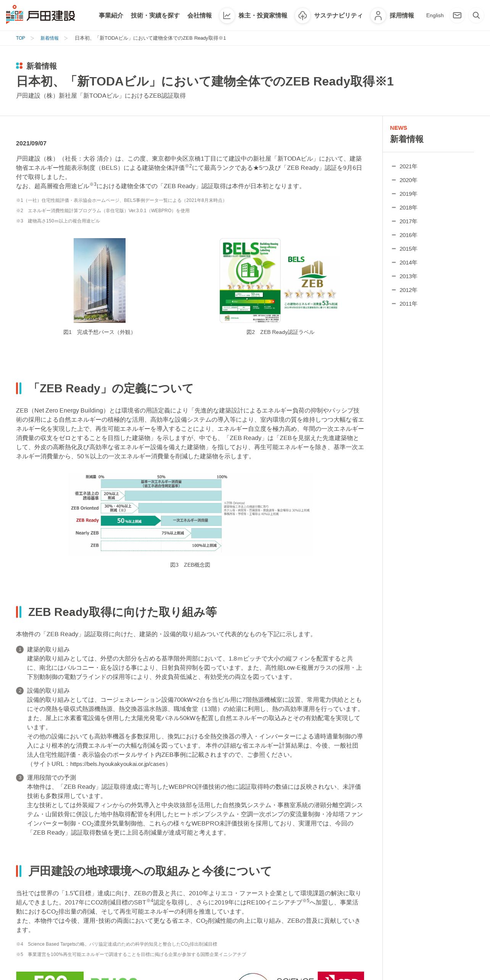Go to TOP breadcrumb
This screenshot has width=490, height=980.
pos(20,38)
